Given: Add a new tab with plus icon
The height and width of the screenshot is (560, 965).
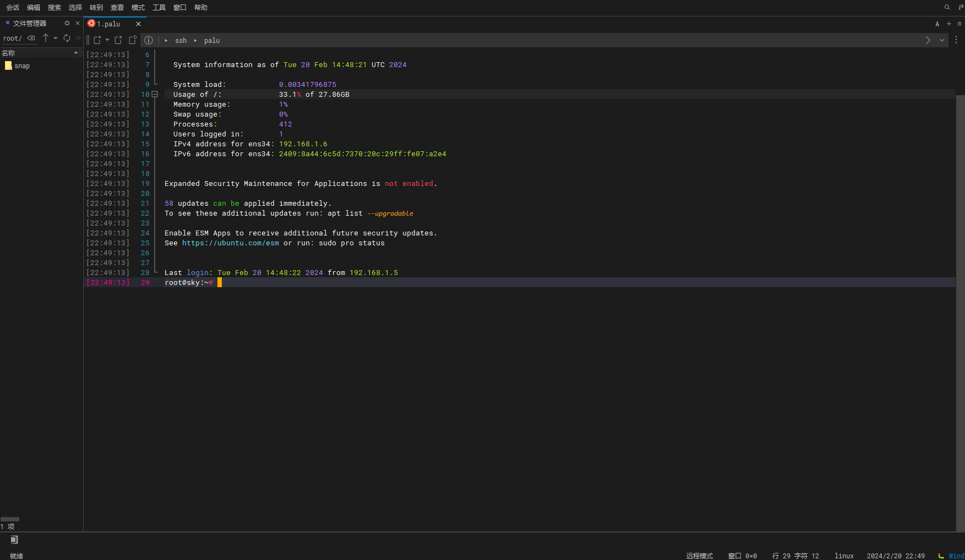Looking at the screenshot, I should pyautogui.click(x=948, y=24).
